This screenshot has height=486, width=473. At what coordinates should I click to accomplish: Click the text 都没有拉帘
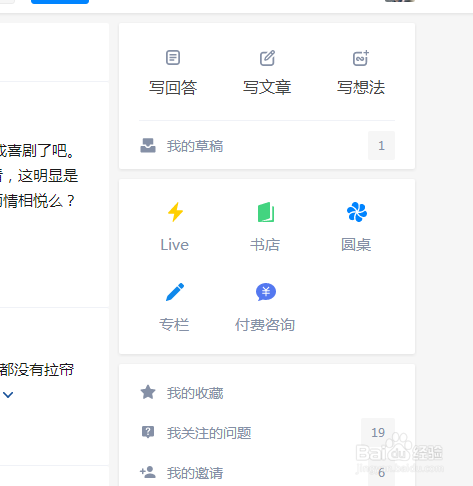[37, 370]
